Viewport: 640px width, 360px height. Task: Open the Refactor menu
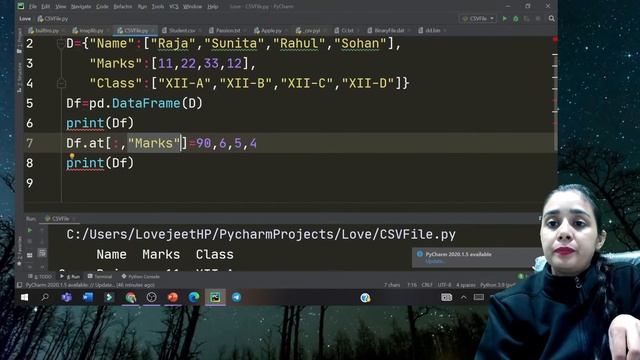123,7
